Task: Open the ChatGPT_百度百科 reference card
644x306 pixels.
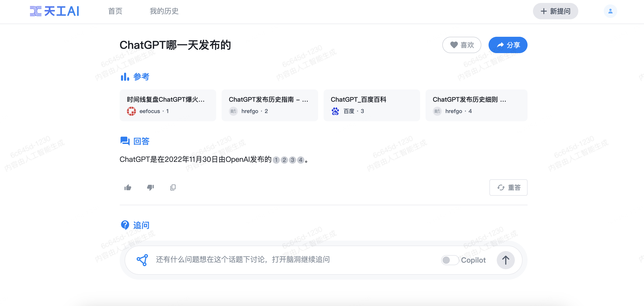Action: [371, 105]
